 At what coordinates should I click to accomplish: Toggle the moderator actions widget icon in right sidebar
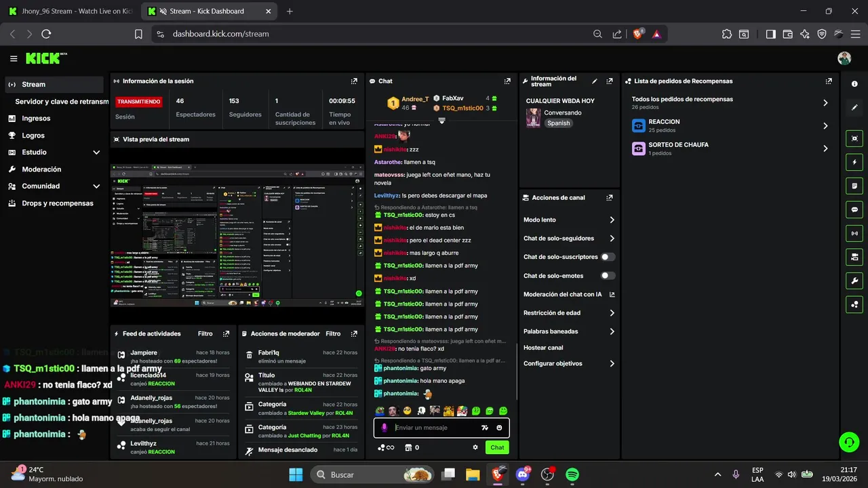point(854,257)
